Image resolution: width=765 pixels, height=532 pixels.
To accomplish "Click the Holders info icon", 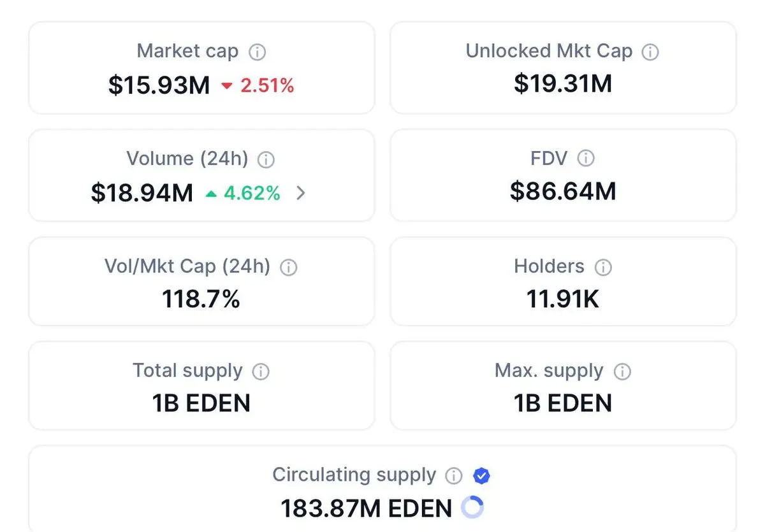I will [x=602, y=267].
